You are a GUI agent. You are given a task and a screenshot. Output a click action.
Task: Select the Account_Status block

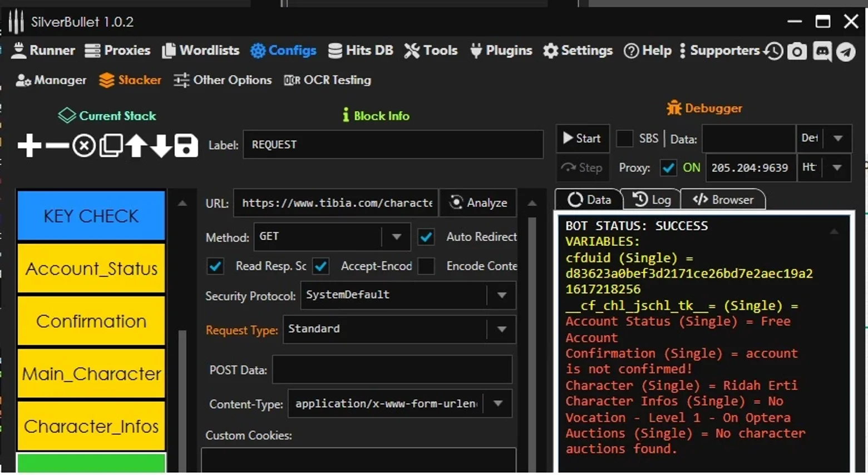pyautogui.click(x=91, y=269)
